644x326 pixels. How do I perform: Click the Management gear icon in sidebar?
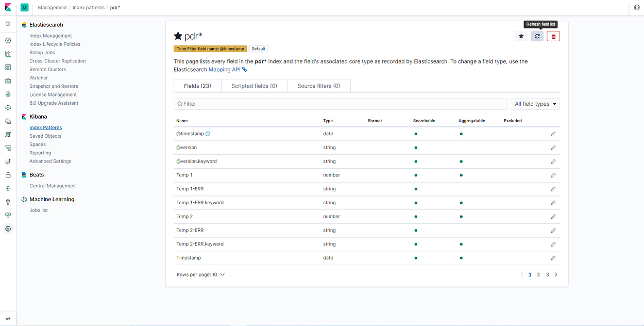click(8, 229)
